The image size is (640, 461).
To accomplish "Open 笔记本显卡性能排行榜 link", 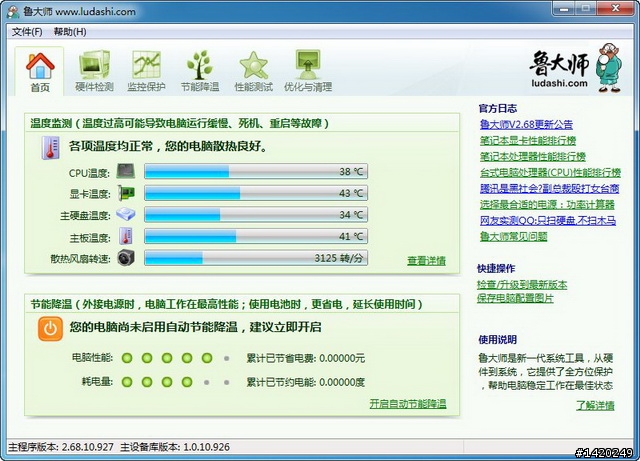I will pyautogui.click(x=528, y=140).
